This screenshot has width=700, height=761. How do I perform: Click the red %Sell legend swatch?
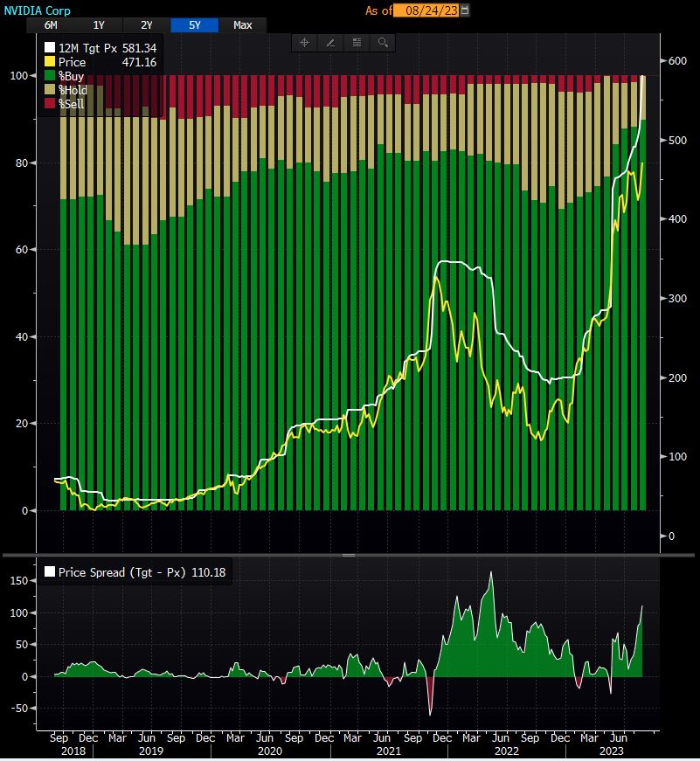click(x=50, y=103)
